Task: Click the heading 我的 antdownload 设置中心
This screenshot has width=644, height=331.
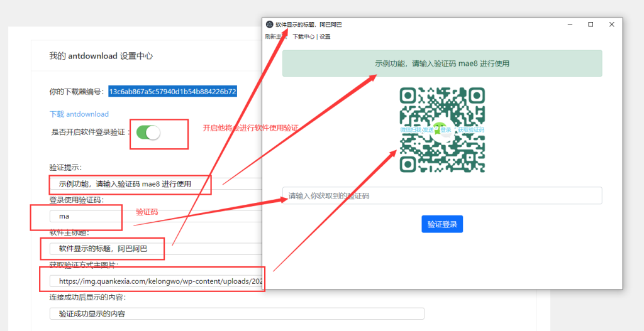Action: click(x=101, y=56)
